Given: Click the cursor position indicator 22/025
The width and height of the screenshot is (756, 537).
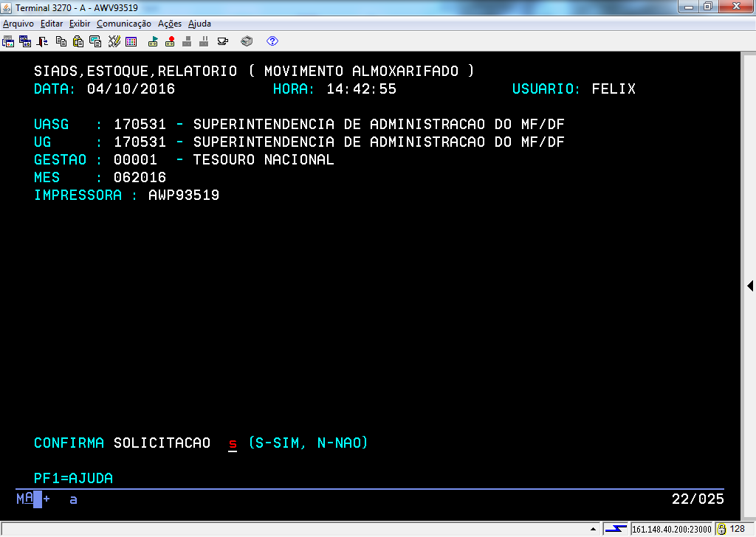Looking at the screenshot, I should coord(698,499).
